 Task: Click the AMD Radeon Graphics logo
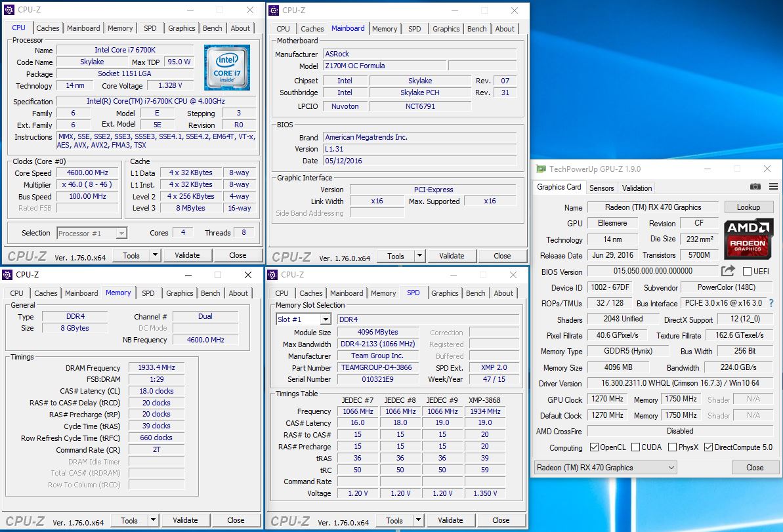(749, 238)
